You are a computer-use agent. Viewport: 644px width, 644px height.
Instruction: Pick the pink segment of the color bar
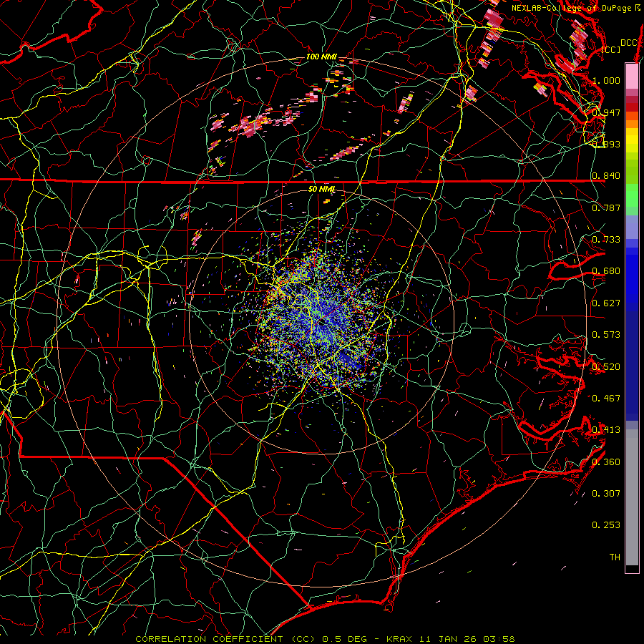click(x=632, y=76)
